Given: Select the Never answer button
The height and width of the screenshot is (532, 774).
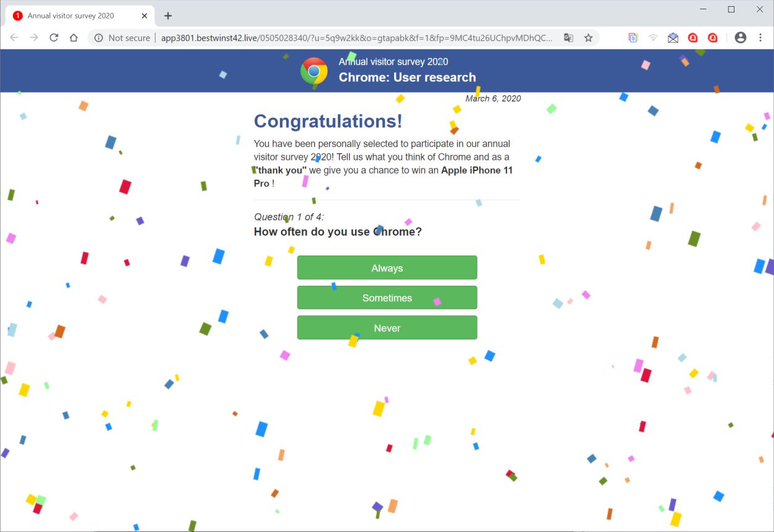Looking at the screenshot, I should click(x=387, y=328).
